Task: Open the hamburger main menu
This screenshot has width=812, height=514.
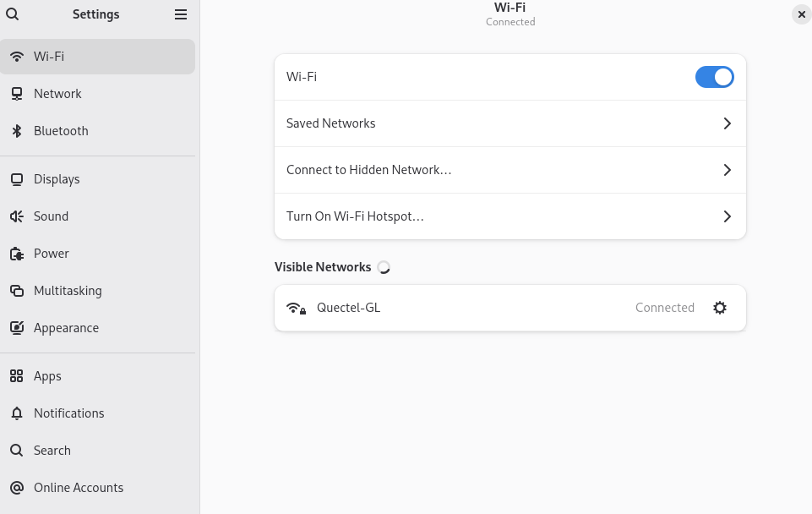Action: click(x=181, y=14)
